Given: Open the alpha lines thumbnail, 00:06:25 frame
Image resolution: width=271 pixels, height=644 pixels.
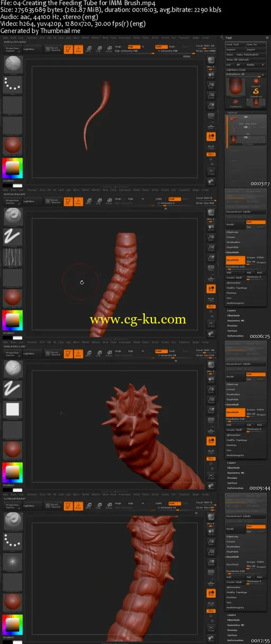Looking at the screenshot, I should [x=13, y=257].
